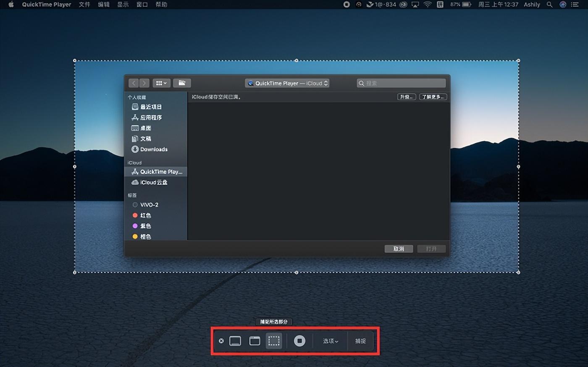Viewport: 588px width, 367px height.
Task: Open the 窗口 menu
Action: [142, 4]
